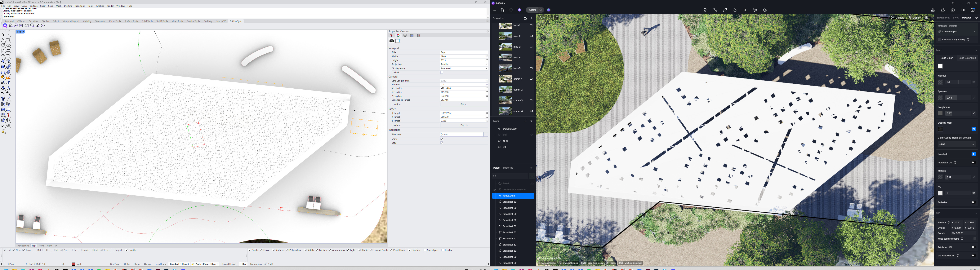This screenshot has width=980, height=270.
Task: Open the D5 light bulb tool
Action: 705,10
